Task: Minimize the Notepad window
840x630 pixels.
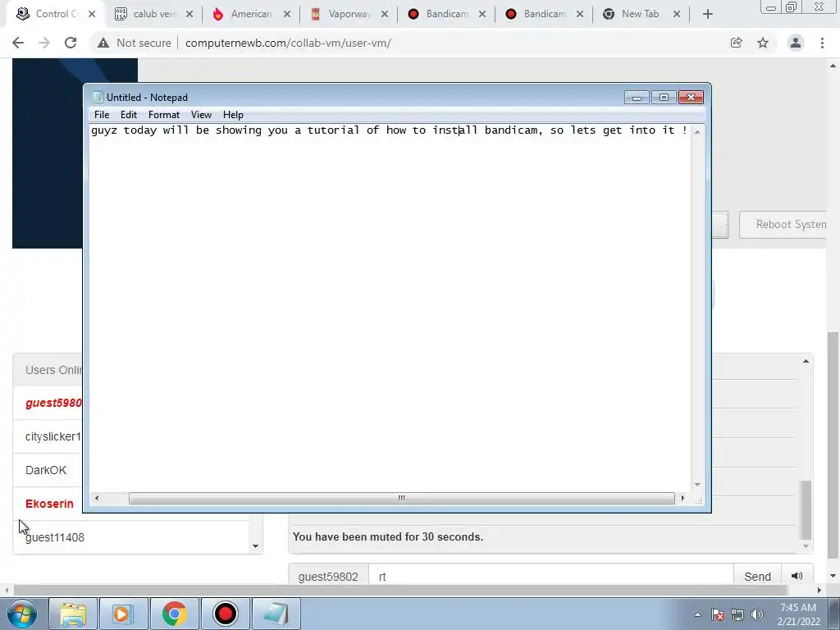Action: 637,97
